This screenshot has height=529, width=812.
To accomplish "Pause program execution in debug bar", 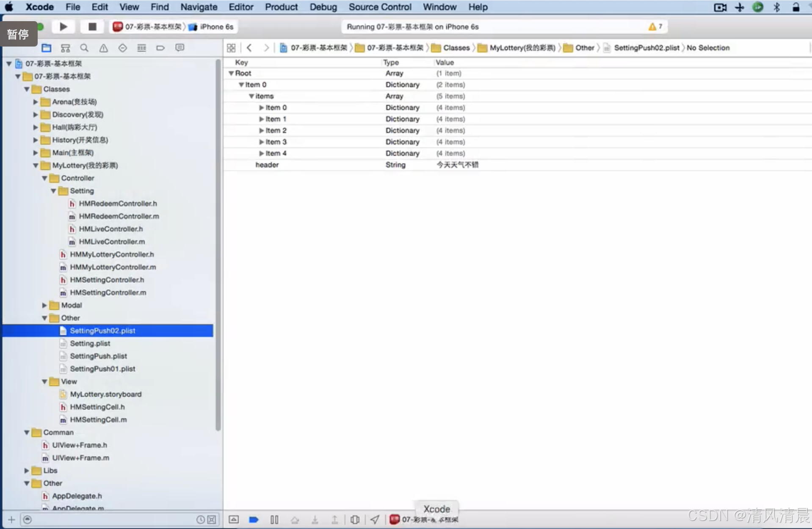I will [274, 519].
